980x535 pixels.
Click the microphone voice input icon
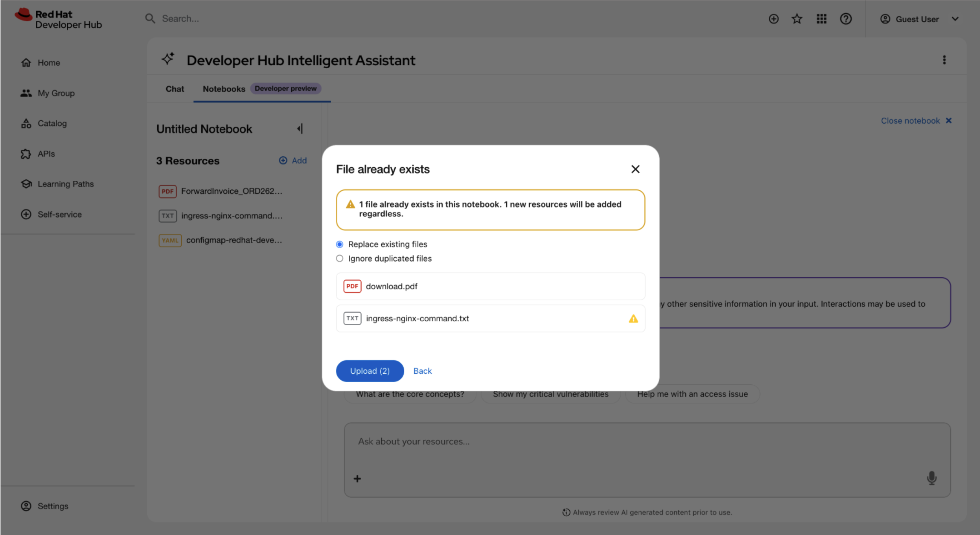tap(932, 478)
